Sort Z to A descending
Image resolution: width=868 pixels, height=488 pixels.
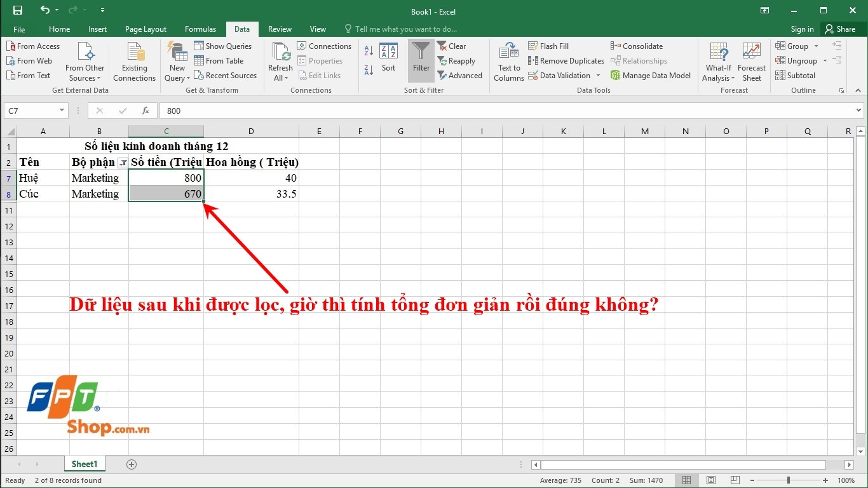369,70
